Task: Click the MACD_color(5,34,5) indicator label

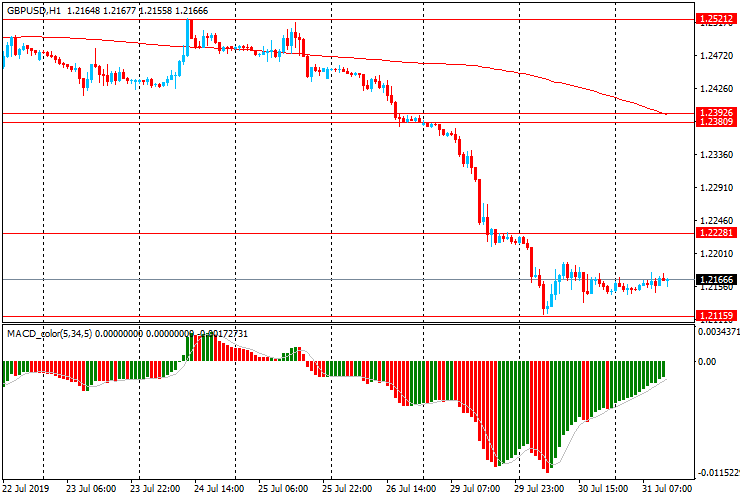Action: [x=50, y=334]
